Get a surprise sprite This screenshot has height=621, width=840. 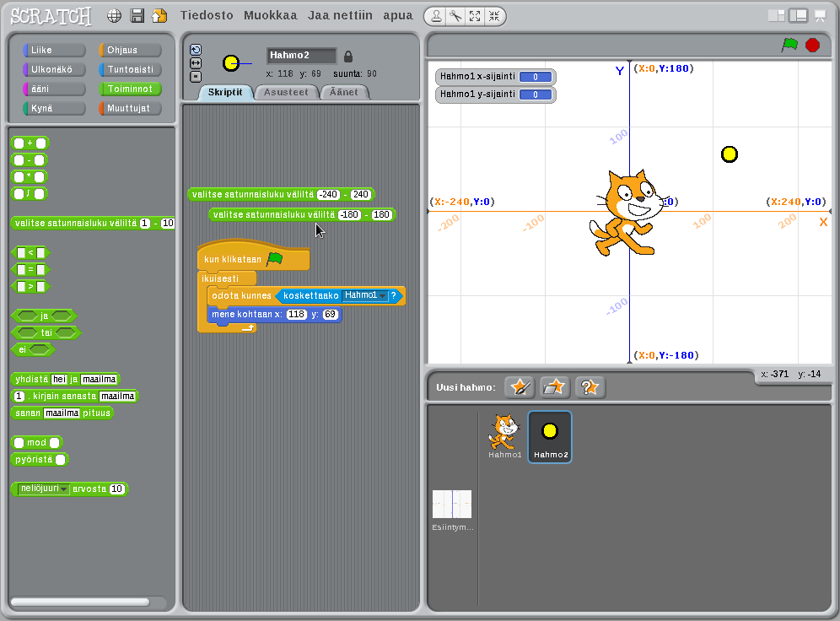[x=590, y=386]
